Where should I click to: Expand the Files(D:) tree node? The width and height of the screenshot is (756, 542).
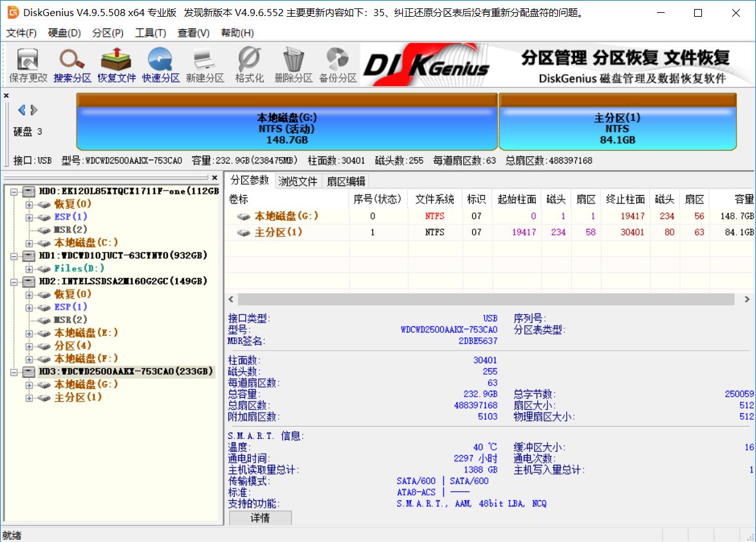tap(30, 269)
